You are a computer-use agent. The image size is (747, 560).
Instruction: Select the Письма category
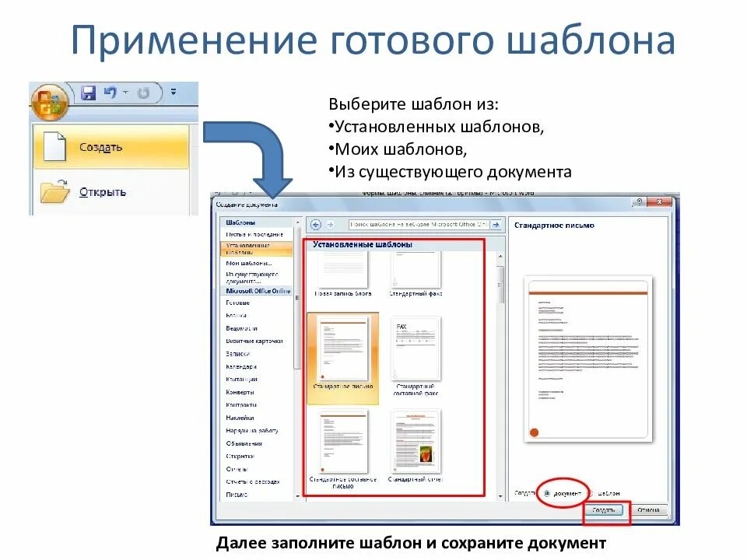(x=237, y=495)
